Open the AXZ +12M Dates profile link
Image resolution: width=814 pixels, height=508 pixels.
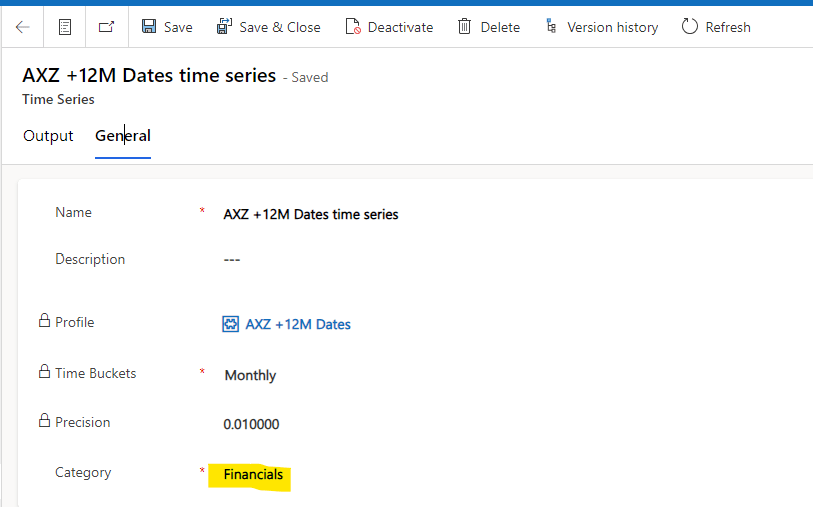click(298, 324)
